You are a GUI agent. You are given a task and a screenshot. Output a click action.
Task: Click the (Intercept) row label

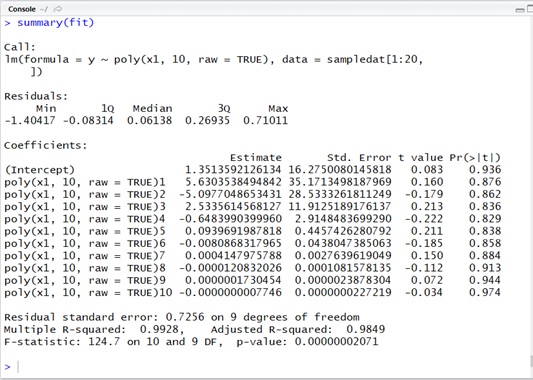[x=39, y=170]
